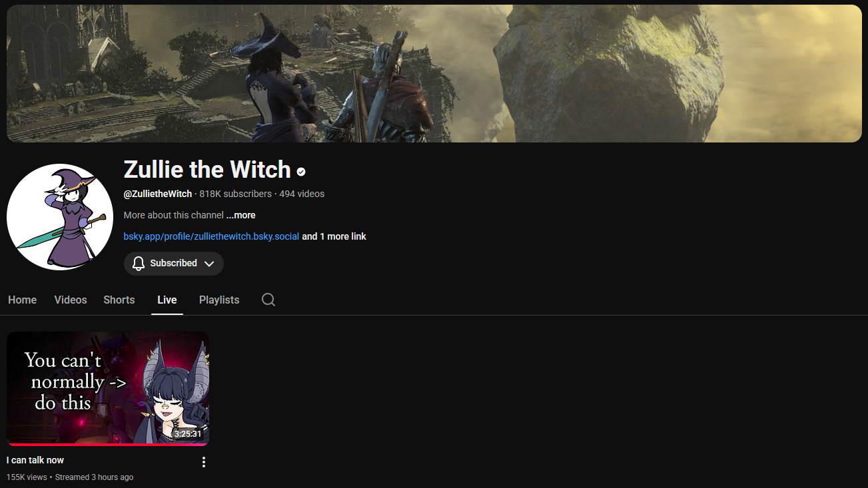This screenshot has height=488, width=868.
Task: Click the Zullie the Witch channel avatar
Action: [60, 217]
